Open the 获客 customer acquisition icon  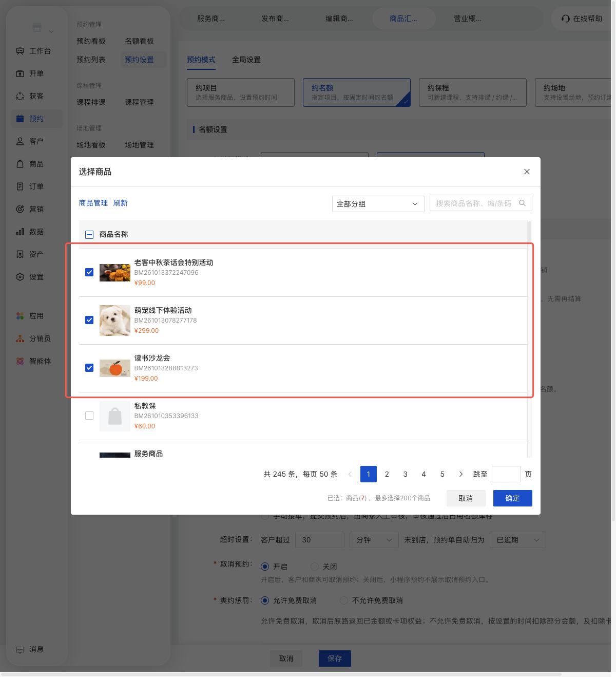[x=20, y=96]
